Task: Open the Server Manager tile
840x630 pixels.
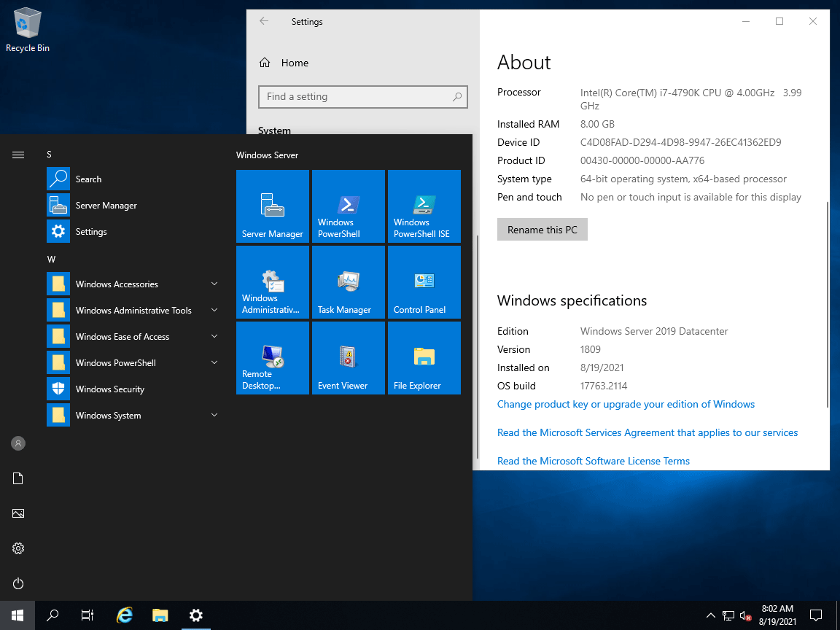Action: pos(273,206)
